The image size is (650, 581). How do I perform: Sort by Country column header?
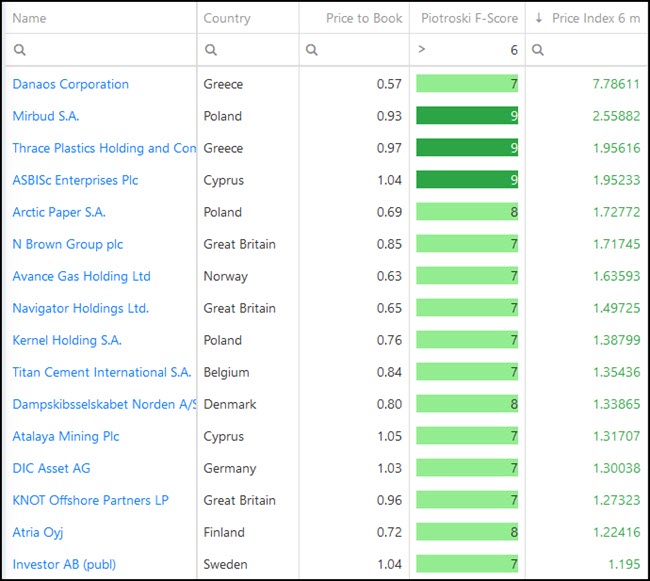[x=227, y=18]
